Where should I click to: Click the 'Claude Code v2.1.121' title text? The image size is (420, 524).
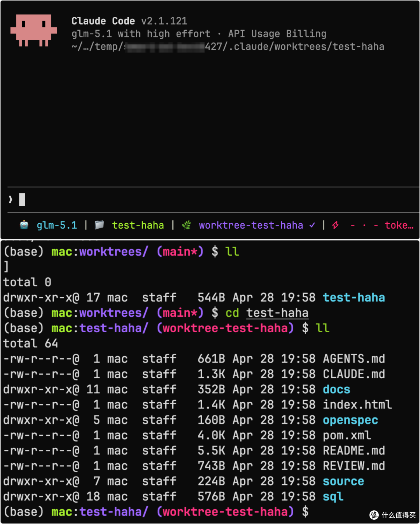[129, 21]
